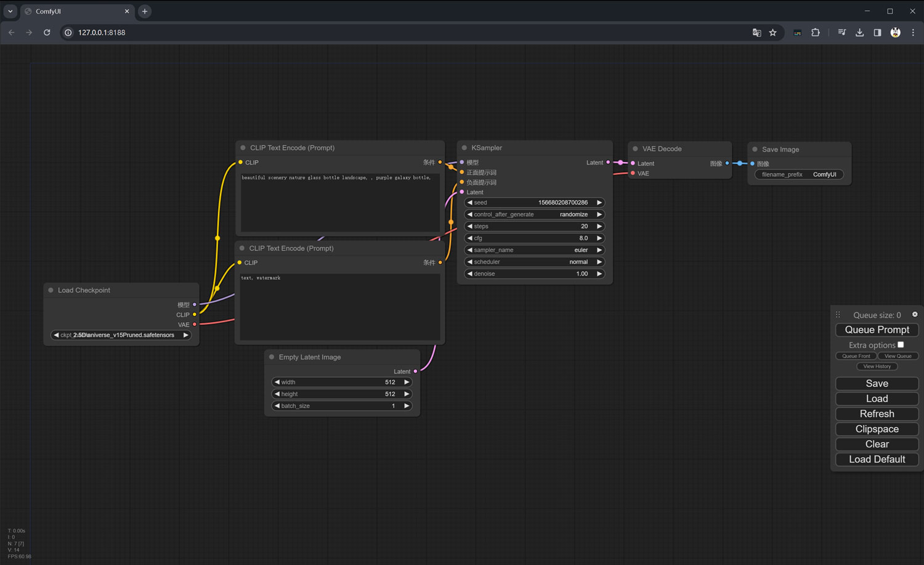Open control_after_generate randomize combo
Image resolution: width=924 pixels, height=565 pixels.
534,214
